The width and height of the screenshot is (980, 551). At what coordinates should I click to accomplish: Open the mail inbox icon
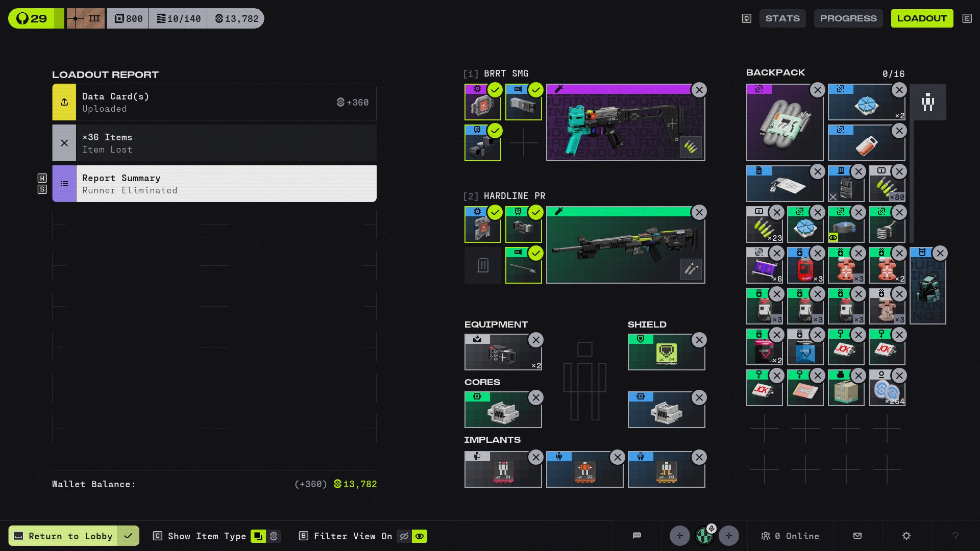pos(857,536)
